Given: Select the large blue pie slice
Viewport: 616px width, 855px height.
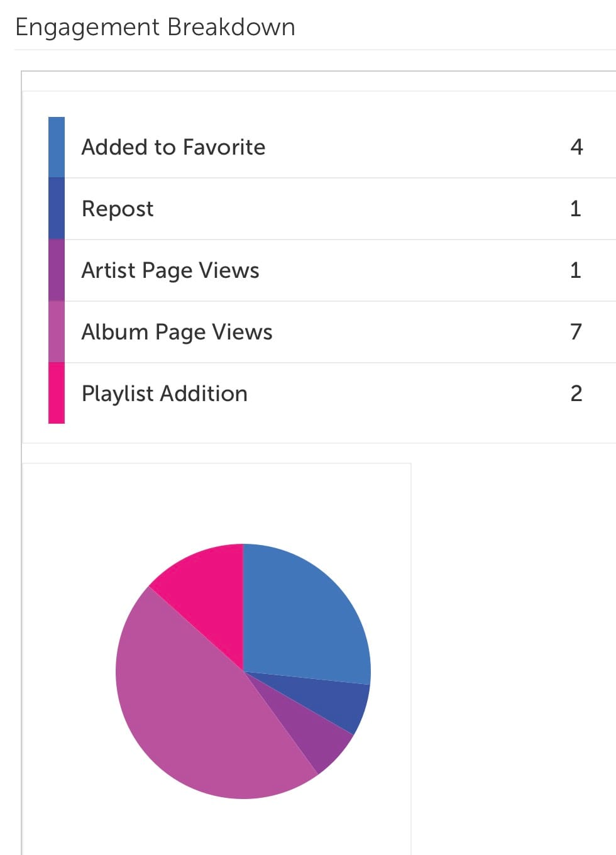Looking at the screenshot, I should pos(302,616).
